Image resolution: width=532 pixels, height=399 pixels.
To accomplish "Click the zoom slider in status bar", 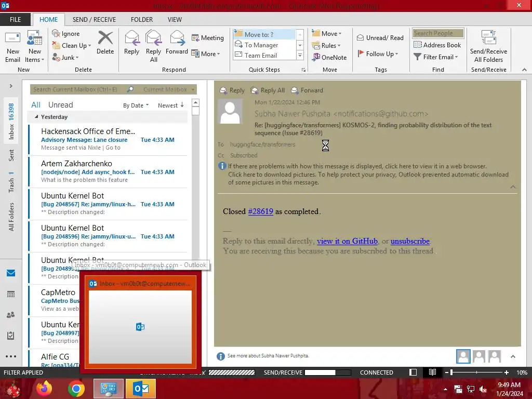I will point(477,373).
